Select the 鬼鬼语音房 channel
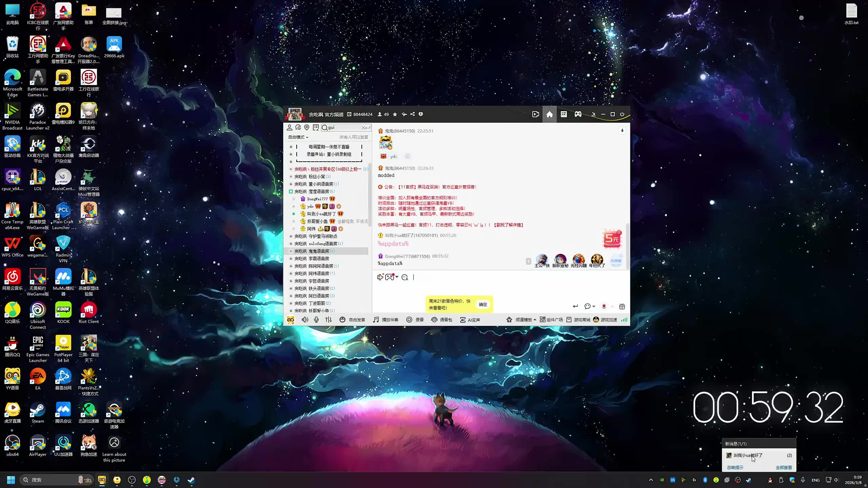 click(x=319, y=251)
